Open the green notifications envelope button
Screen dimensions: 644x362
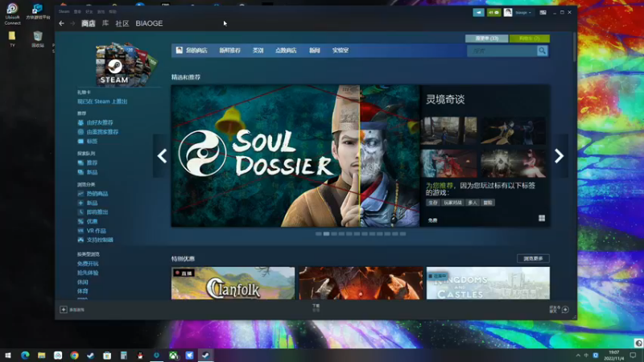(x=493, y=13)
